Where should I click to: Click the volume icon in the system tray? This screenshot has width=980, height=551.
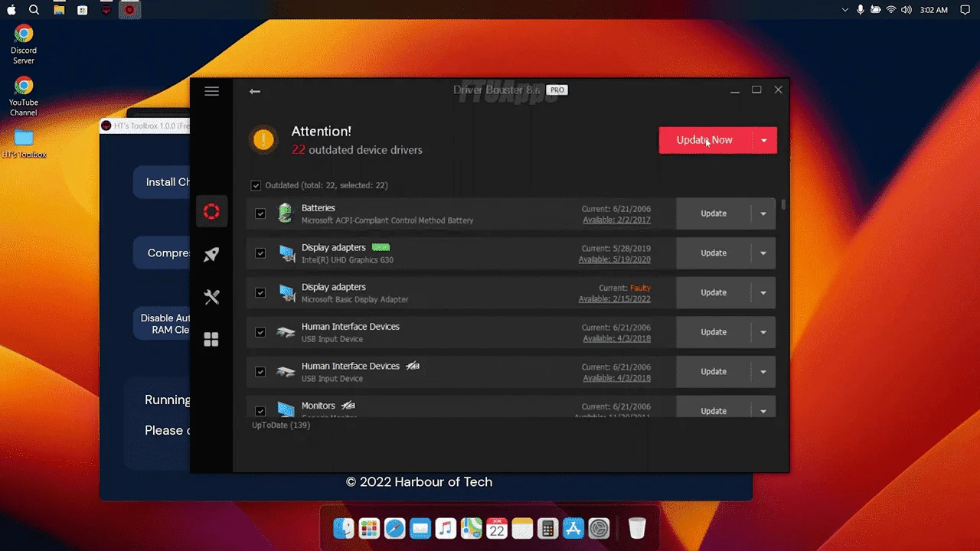[906, 10]
